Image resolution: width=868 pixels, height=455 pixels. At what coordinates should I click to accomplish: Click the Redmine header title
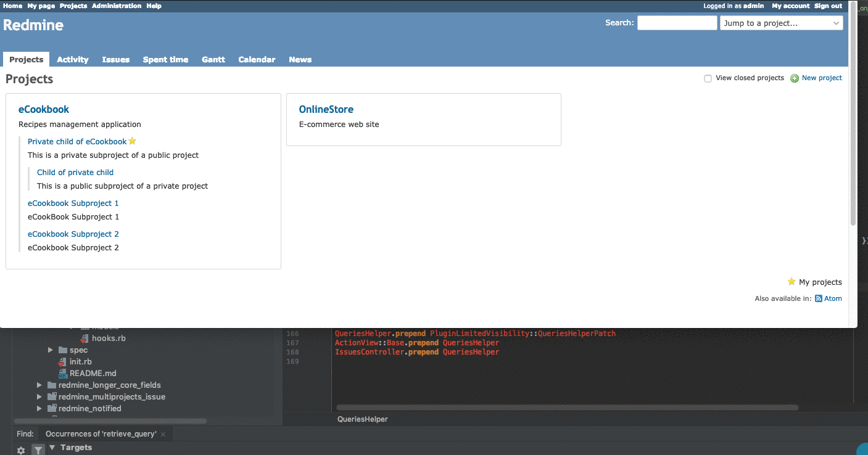pos(33,25)
